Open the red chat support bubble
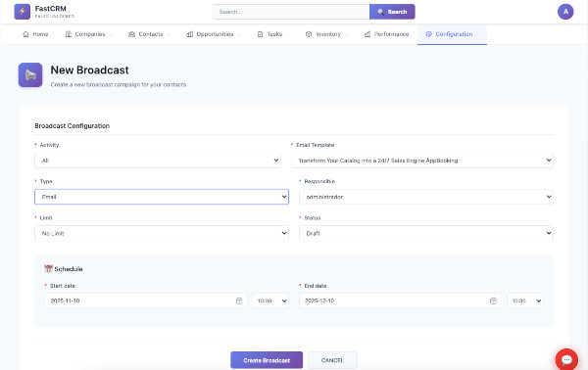588x370 pixels. 566,359
